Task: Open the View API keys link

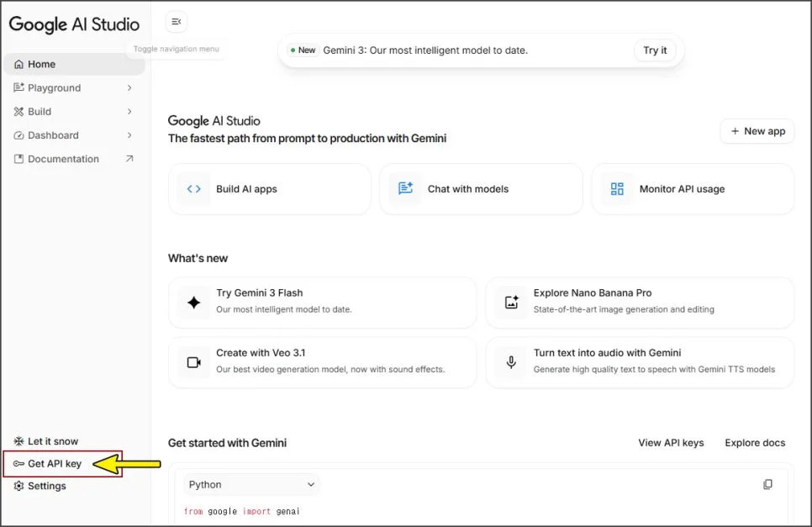Action: (671, 443)
